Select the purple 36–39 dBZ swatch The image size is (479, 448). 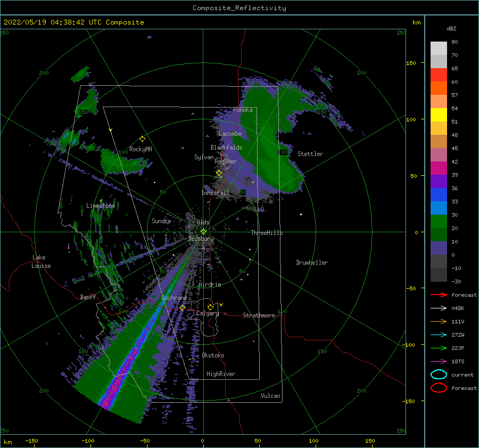click(439, 182)
